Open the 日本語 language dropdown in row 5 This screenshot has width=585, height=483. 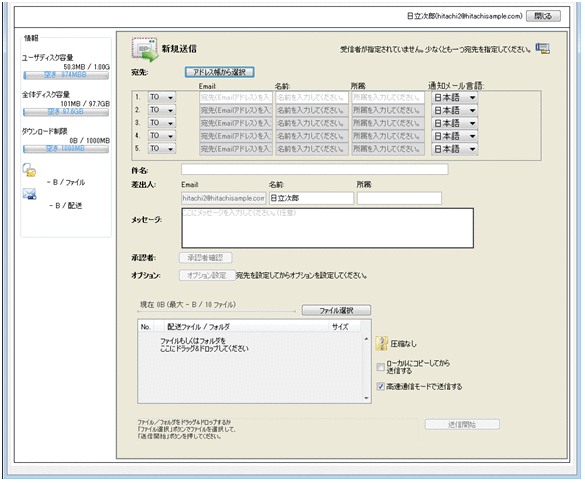[454, 149]
